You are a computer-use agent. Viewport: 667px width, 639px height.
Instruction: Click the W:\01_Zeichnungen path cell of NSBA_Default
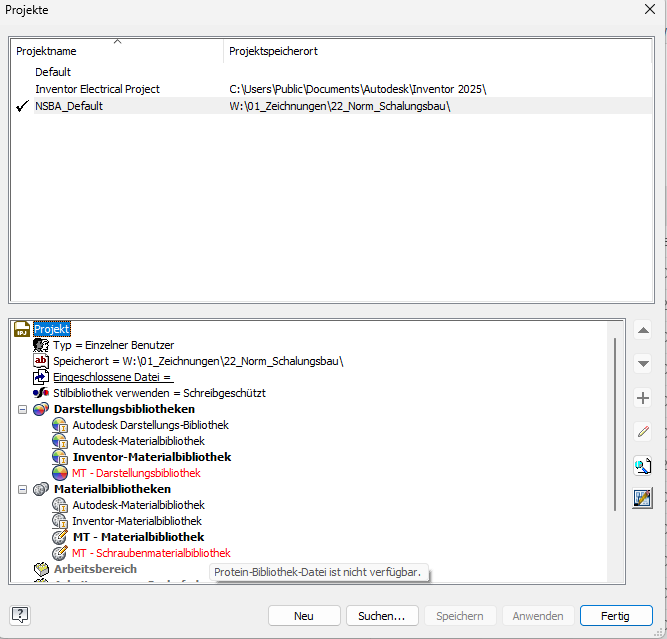click(x=340, y=106)
